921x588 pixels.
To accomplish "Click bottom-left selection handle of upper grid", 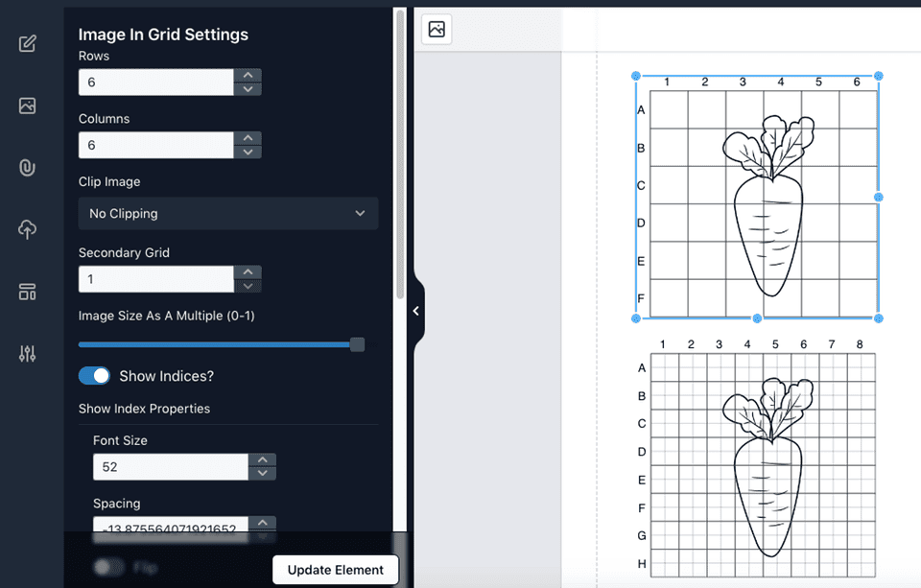I will click(x=635, y=318).
